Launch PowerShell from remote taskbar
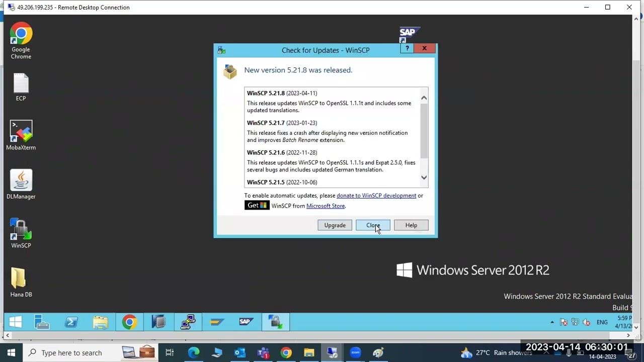 click(x=71, y=322)
